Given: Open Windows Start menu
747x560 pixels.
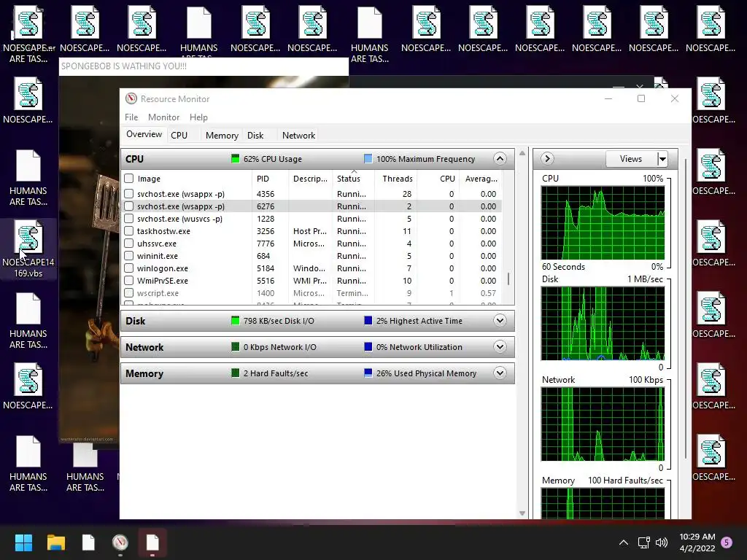Looking at the screenshot, I should point(23,542).
